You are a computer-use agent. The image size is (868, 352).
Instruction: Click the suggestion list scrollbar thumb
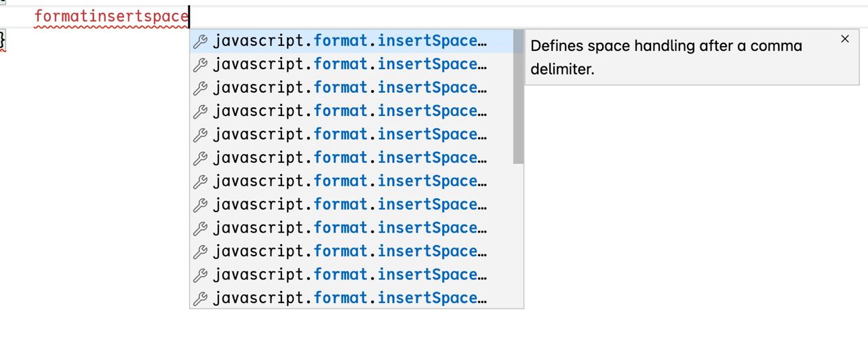tap(518, 97)
